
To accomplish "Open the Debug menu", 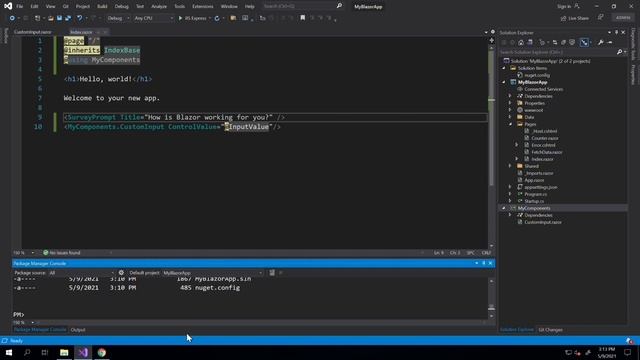I will point(121,7).
